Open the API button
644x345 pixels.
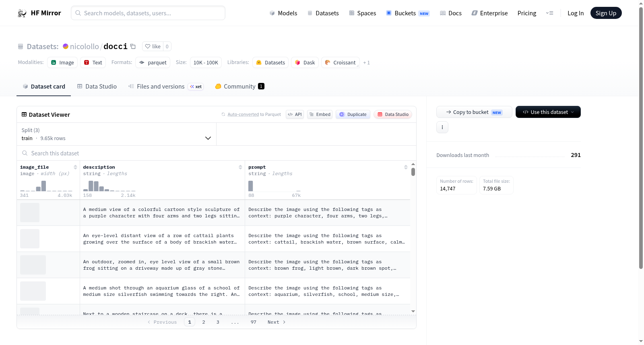point(295,114)
